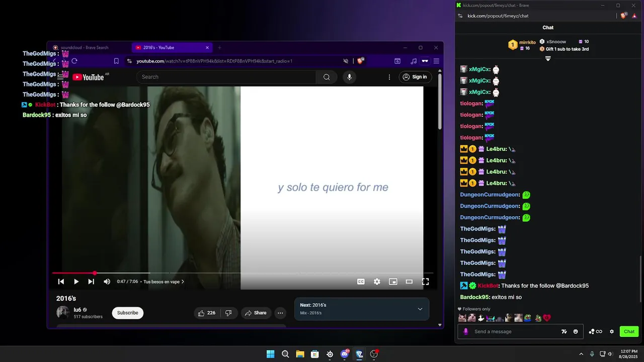The height and width of the screenshot is (362, 644).
Task: Open Kick chat settings gear
Action: click(612, 331)
